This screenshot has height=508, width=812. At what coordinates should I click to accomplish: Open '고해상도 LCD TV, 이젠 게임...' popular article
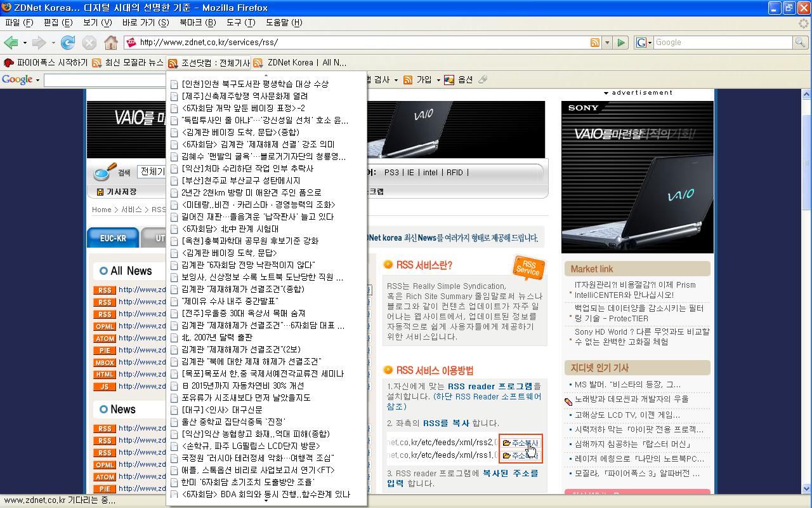[627, 415]
